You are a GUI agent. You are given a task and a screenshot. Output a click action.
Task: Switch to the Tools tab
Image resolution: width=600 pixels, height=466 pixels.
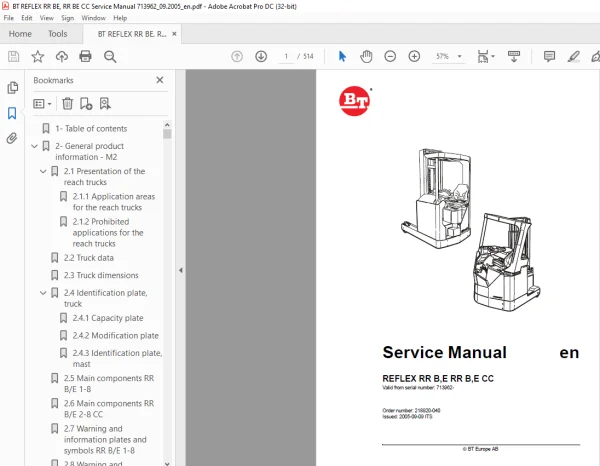tap(57, 34)
